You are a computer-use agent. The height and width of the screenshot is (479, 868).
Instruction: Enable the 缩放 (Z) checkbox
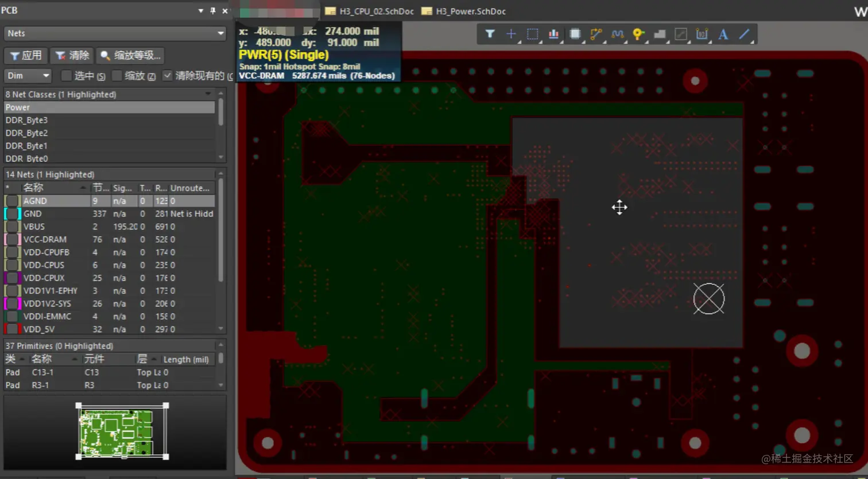117,76
